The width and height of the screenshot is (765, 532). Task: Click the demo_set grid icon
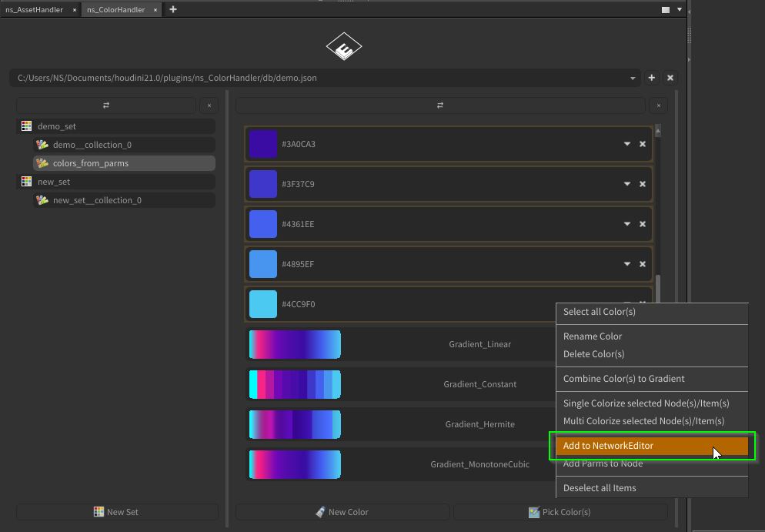(27, 126)
